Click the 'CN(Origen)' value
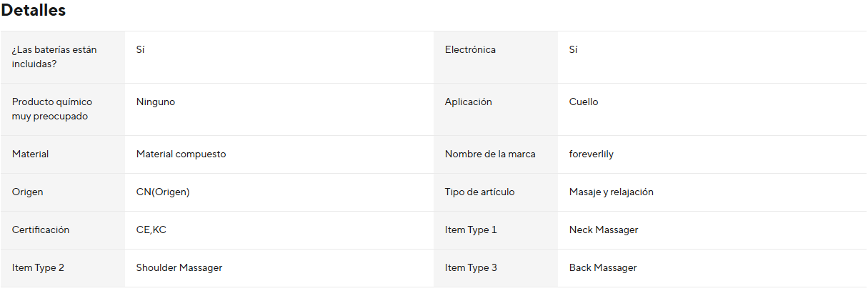This screenshot has height=291, width=868. pos(163,192)
